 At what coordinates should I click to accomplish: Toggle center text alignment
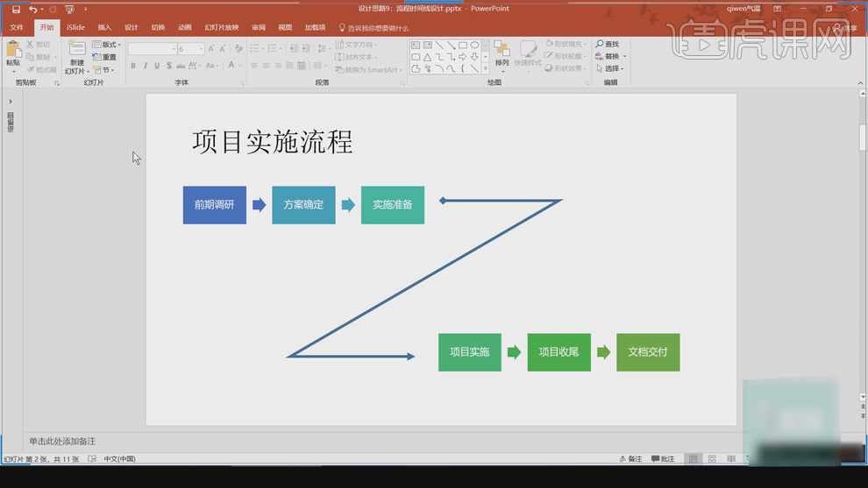(x=267, y=66)
